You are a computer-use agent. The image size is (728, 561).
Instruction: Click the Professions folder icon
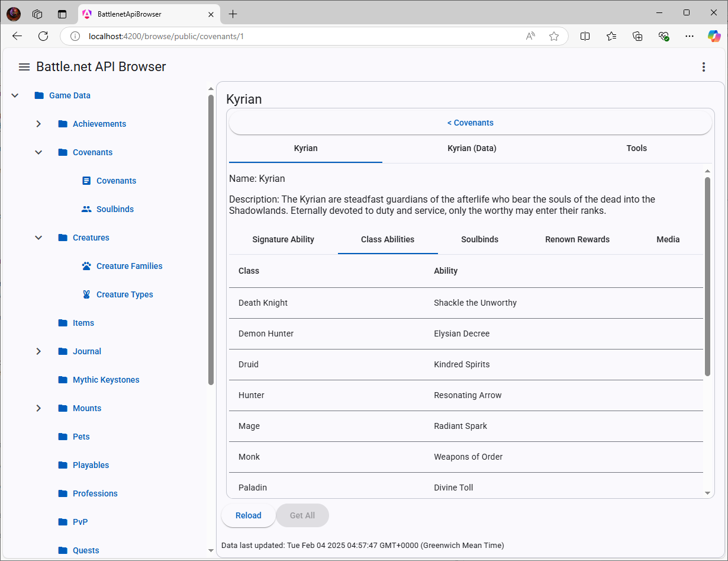pyautogui.click(x=63, y=493)
